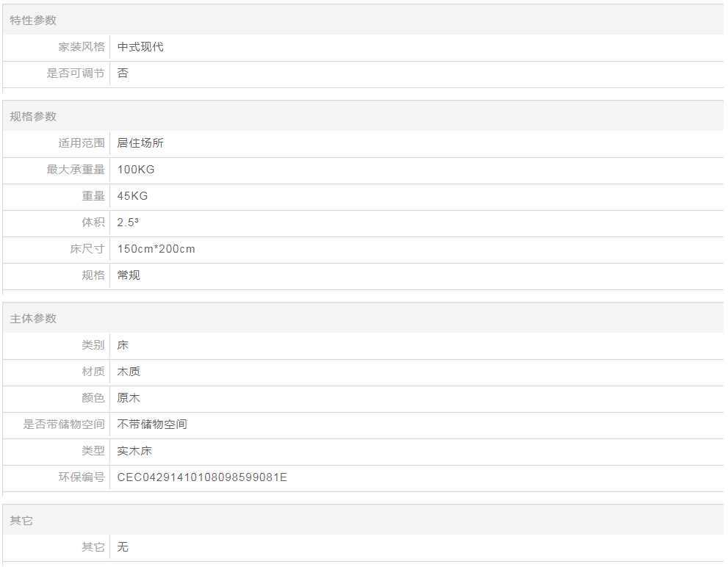The height and width of the screenshot is (567, 728).
Task: Click the 材质 row label
Action: 93,372
